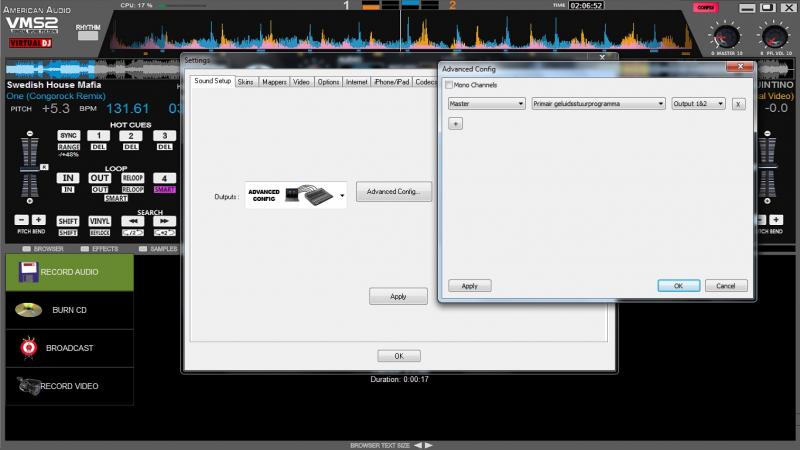Click the half loop length button
The height and width of the screenshot is (450, 800).
click(133, 233)
